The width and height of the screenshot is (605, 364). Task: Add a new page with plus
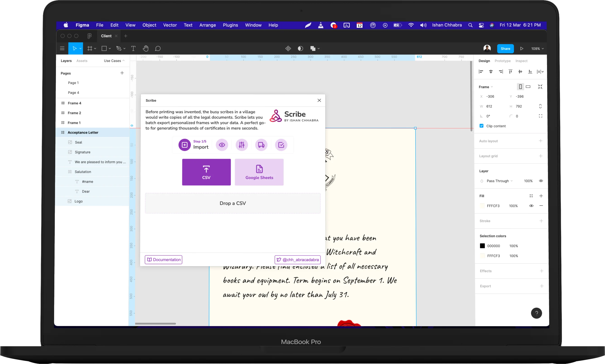tap(122, 73)
